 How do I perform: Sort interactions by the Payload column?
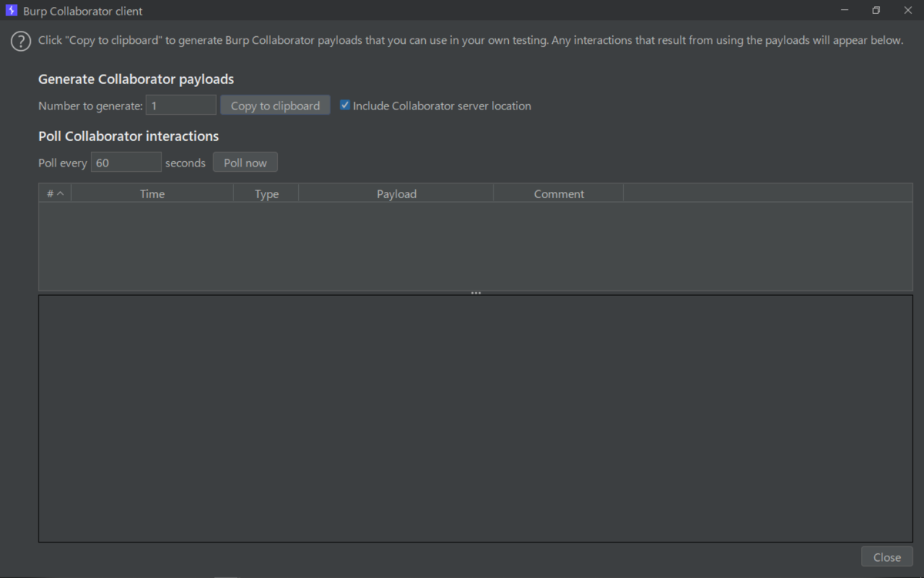[x=397, y=193]
